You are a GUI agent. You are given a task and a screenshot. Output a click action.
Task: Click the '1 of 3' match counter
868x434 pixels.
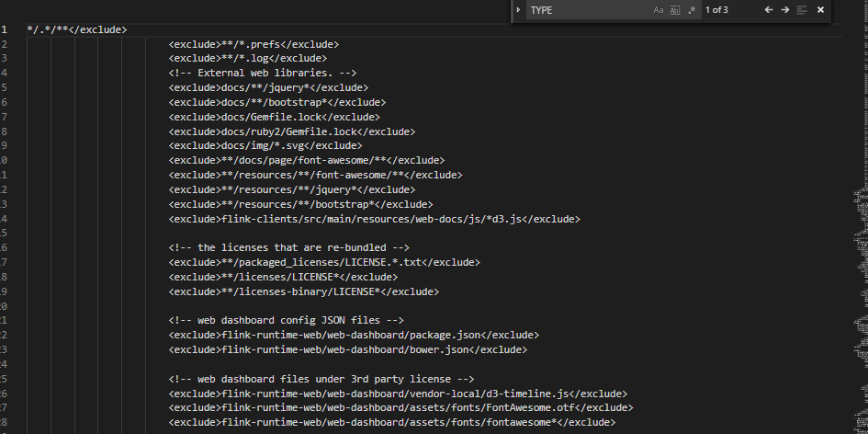(716, 10)
